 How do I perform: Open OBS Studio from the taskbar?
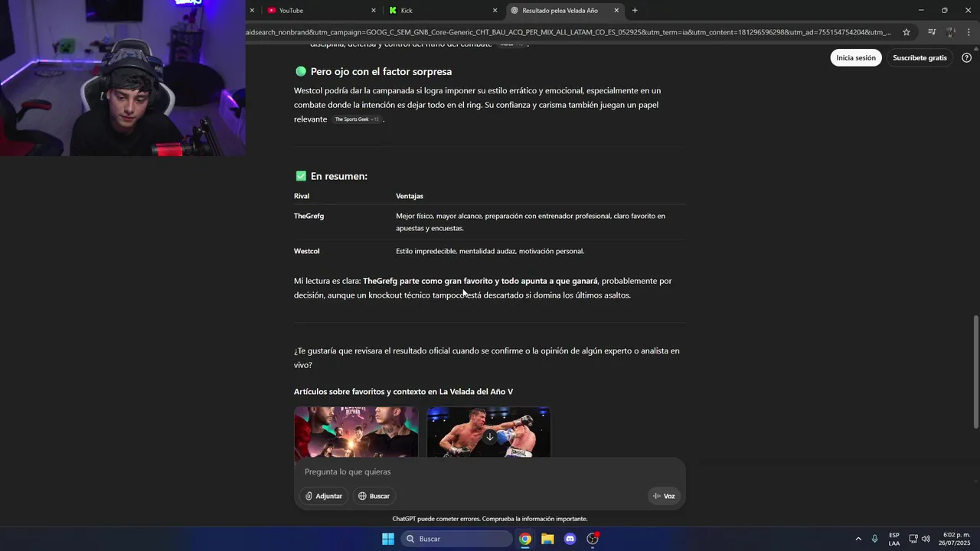(592, 539)
